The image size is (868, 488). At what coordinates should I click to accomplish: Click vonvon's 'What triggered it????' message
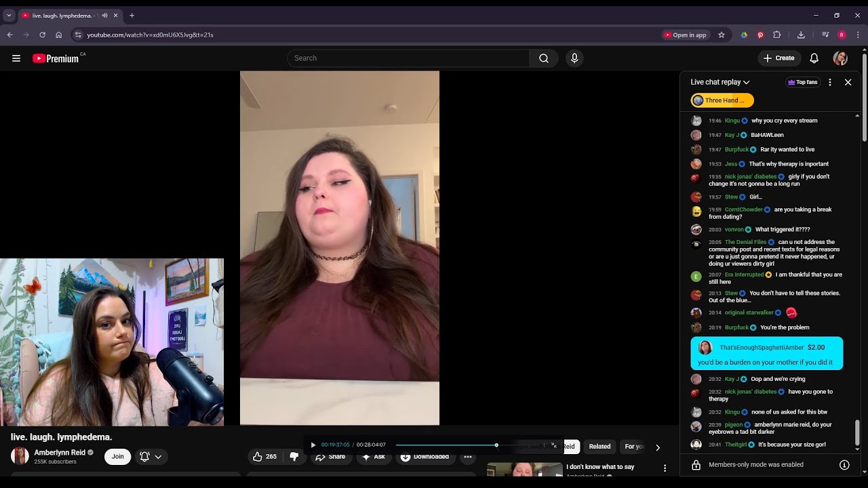tap(768, 229)
